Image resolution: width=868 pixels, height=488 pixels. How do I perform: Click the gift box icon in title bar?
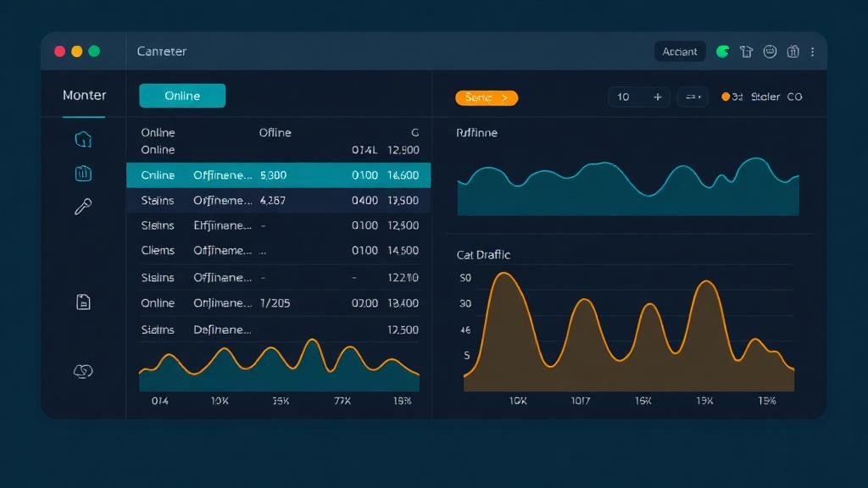[x=793, y=52]
